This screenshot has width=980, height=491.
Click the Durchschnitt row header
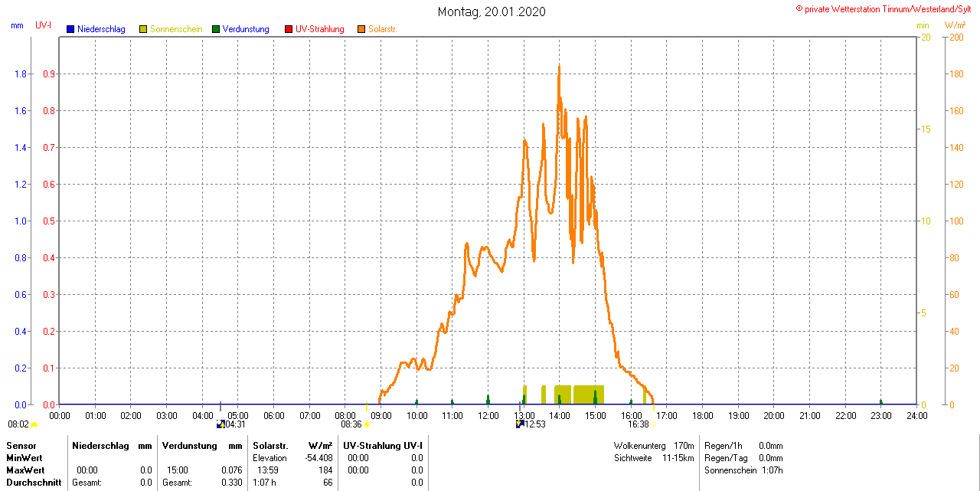click(x=33, y=483)
